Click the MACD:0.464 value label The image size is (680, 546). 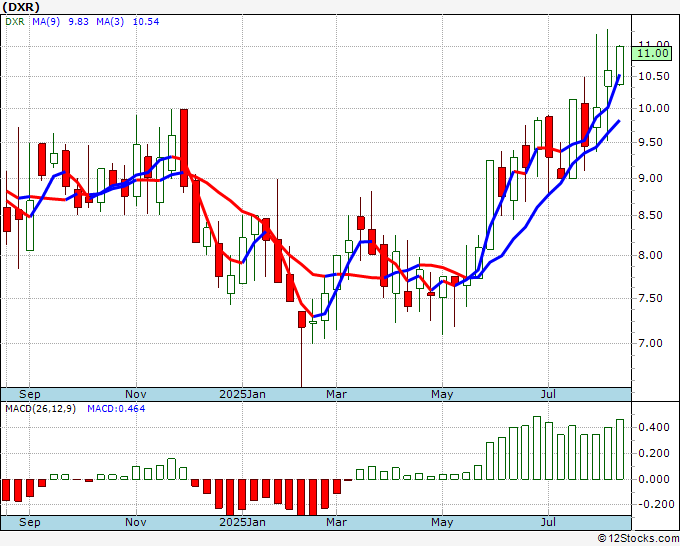116,409
